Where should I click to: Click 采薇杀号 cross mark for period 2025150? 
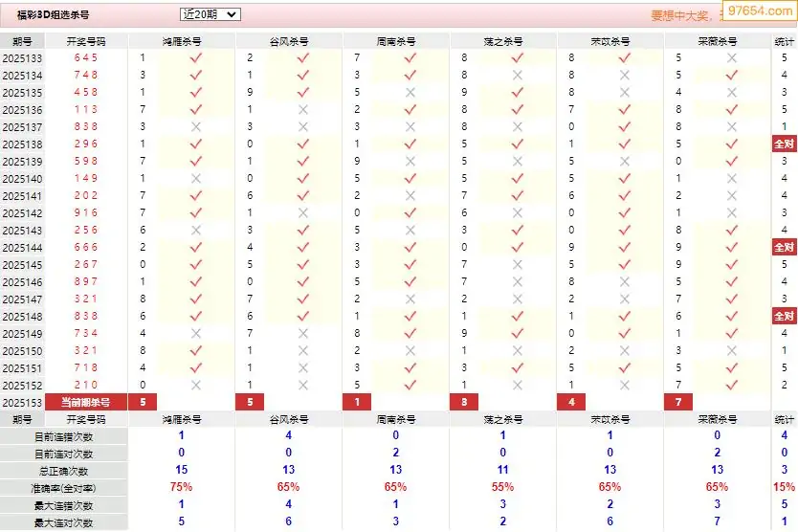pos(732,351)
